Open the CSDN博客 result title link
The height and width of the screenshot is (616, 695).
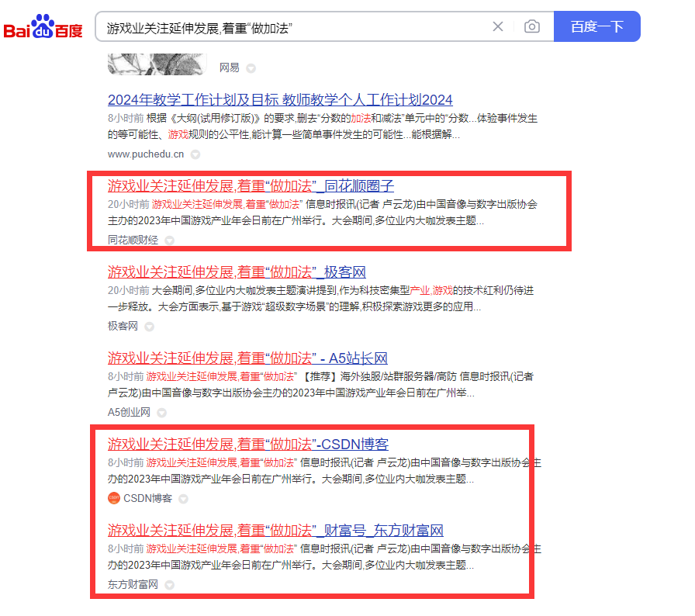pyautogui.click(x=248, y=444)
